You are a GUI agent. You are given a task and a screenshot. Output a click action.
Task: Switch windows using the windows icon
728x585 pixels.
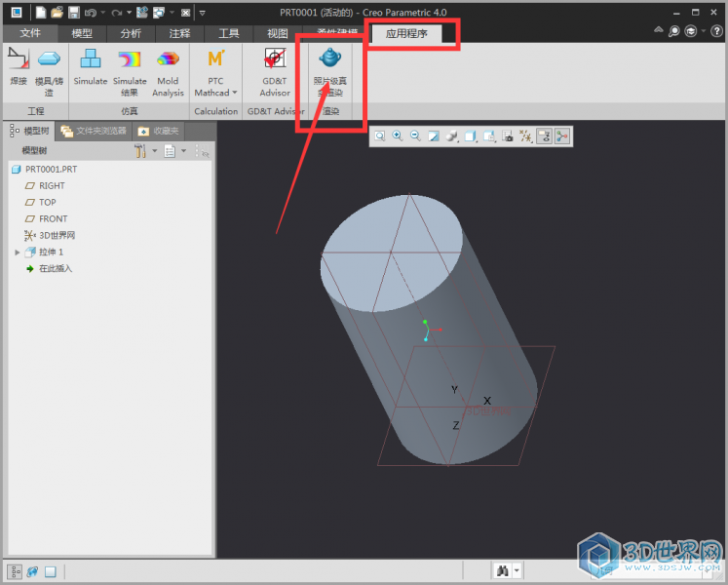[159, 13]
